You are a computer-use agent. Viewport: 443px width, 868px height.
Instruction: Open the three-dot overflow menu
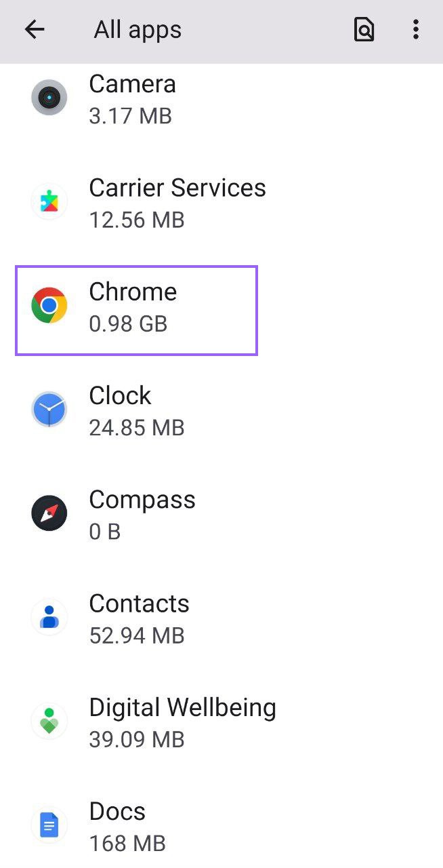click(416, 29)
